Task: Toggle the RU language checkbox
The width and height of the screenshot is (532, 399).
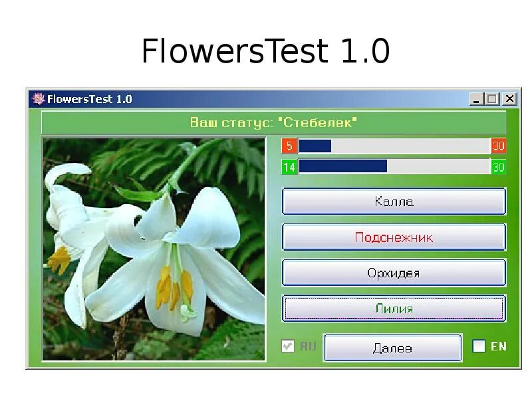Action: coord(288,346)
